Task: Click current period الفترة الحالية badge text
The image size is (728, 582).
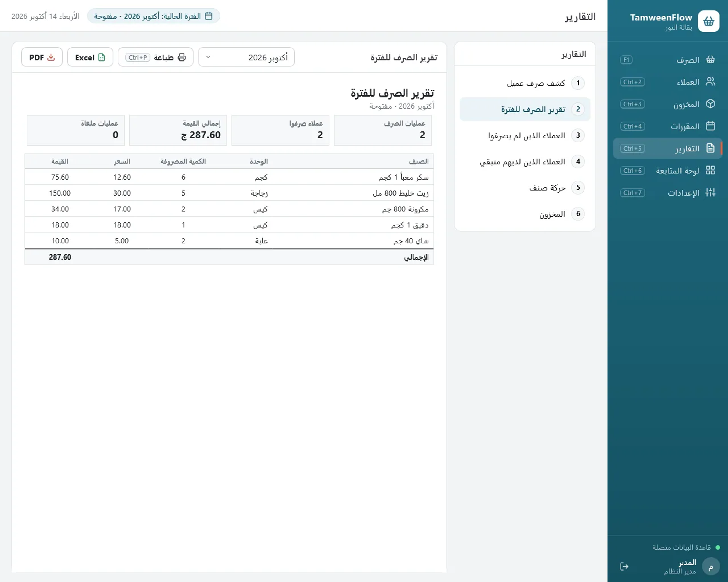Action: 147,16
